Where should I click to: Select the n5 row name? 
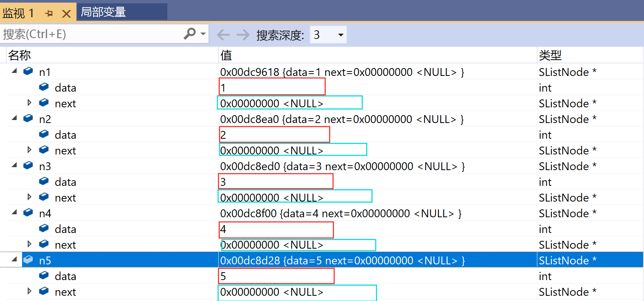pyautogui.click(x=45, y=261)
